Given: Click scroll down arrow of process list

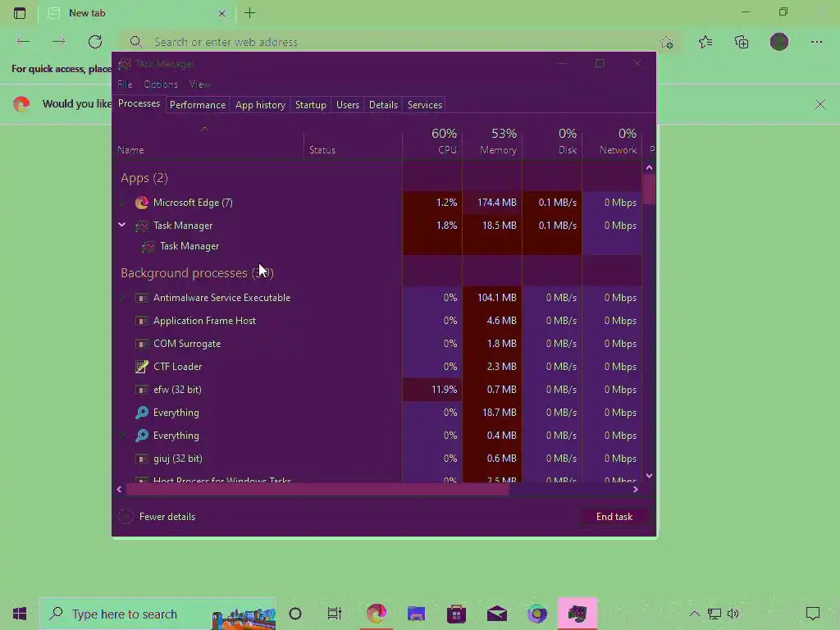Looking at the screenshot, I should 649,476.
